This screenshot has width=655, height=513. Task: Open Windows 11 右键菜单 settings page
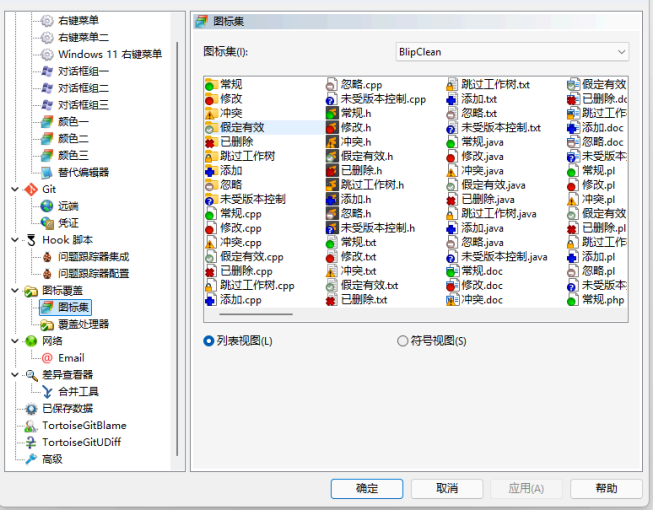click(110, 55)
